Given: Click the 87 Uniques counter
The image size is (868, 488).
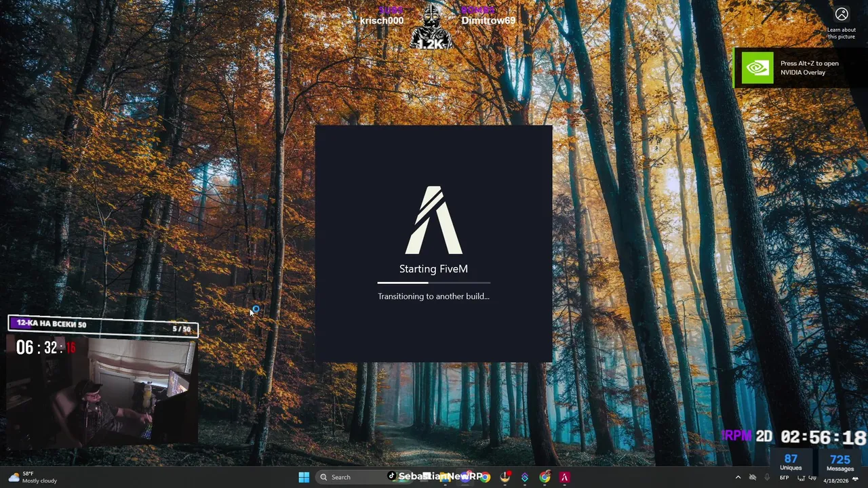Looking at the screenshot, I should (x=791, y=462).
